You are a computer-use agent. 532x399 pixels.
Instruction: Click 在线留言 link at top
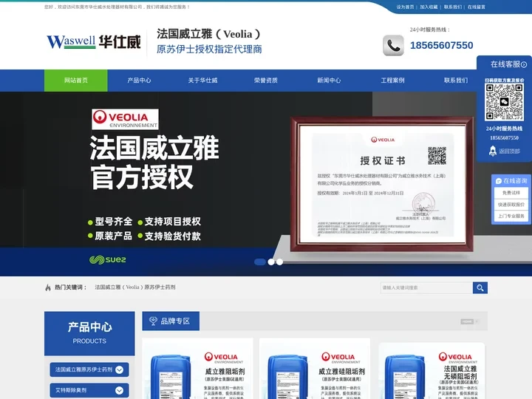[477, 7]
